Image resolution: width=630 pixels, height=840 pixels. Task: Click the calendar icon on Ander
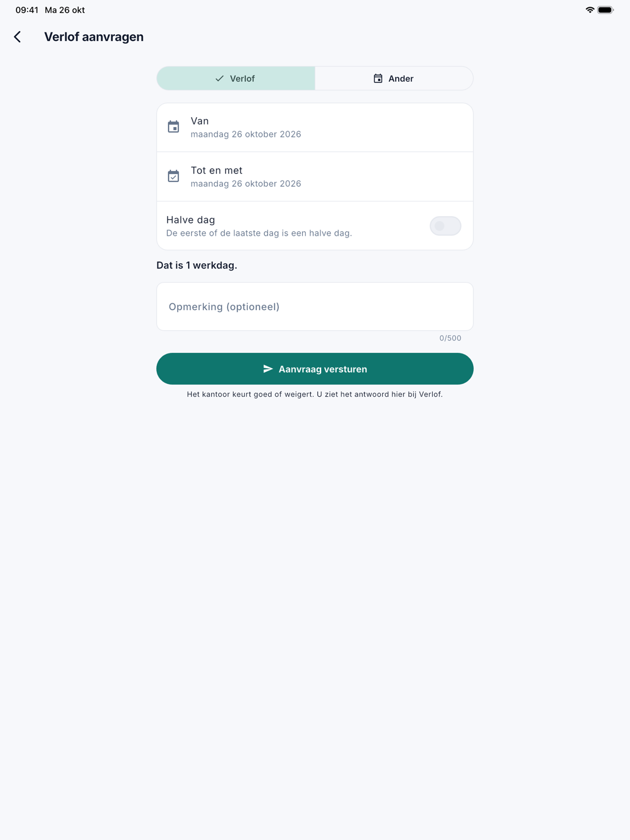(x=378, y=79)
